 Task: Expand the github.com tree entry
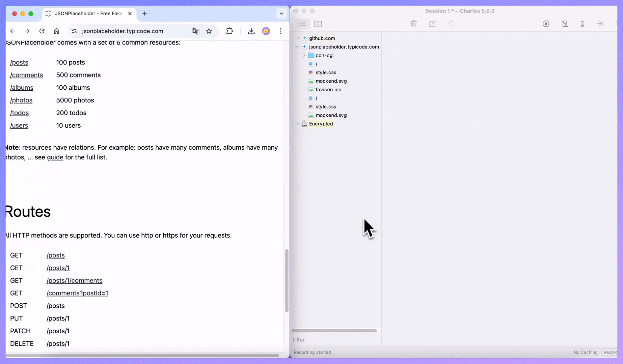[x=297, y=38]
